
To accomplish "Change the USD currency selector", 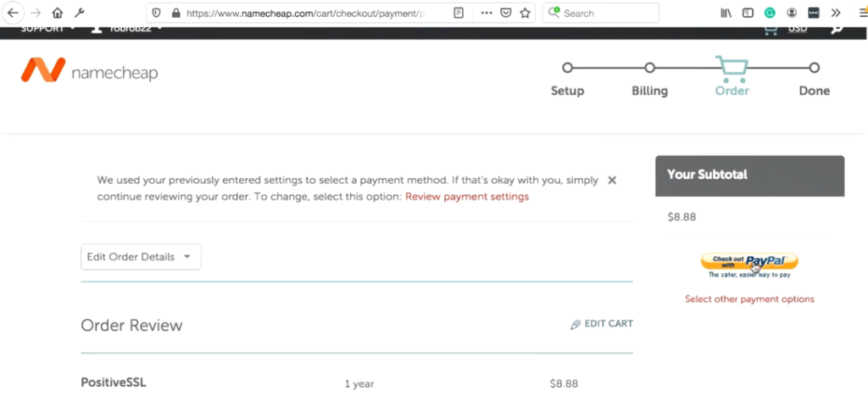I will [798, 30].
